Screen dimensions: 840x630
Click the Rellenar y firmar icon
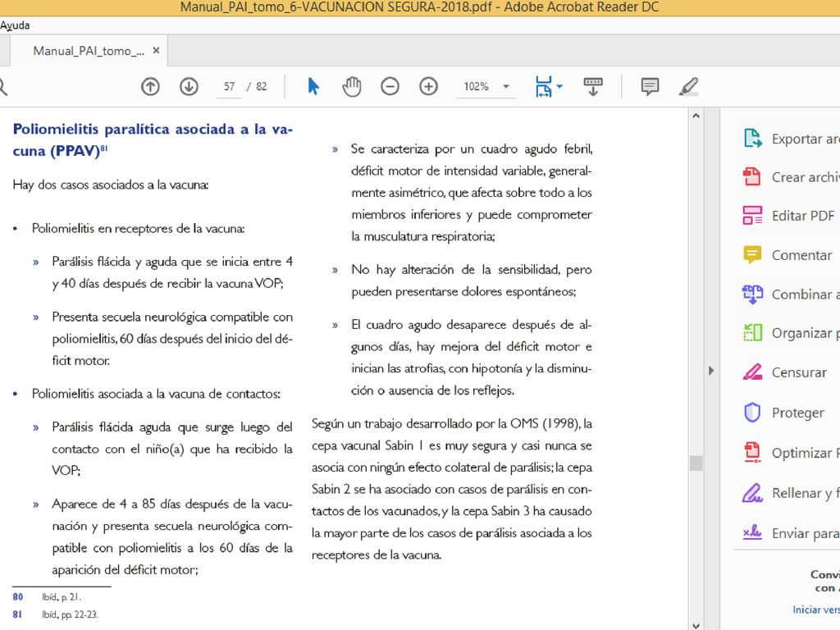tap(752, 492)
